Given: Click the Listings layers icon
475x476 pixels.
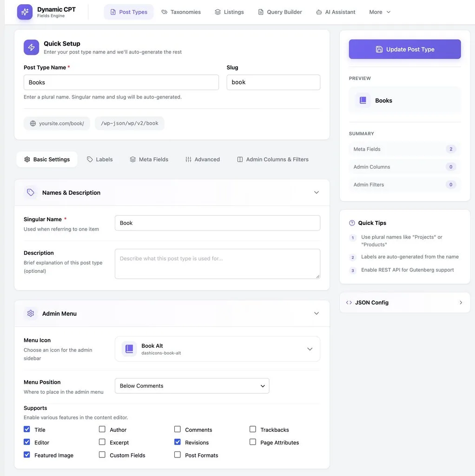Looking at the screenshot, I should point(218,12).
